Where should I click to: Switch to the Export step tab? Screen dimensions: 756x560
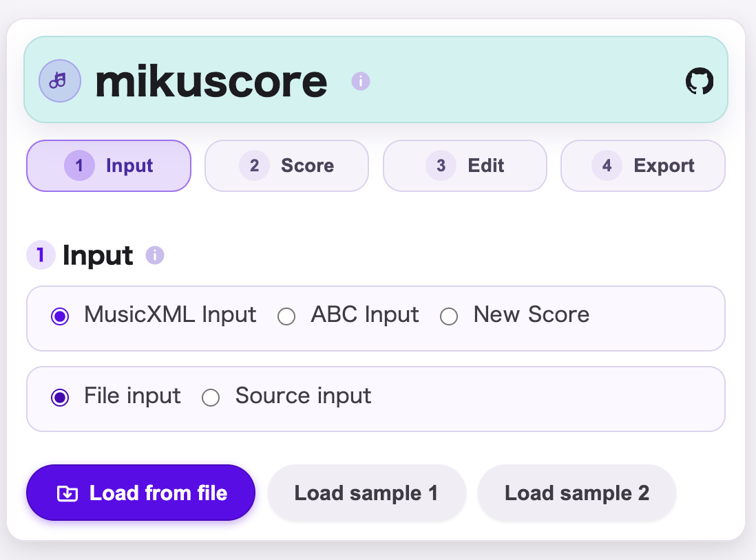(642, 166)
